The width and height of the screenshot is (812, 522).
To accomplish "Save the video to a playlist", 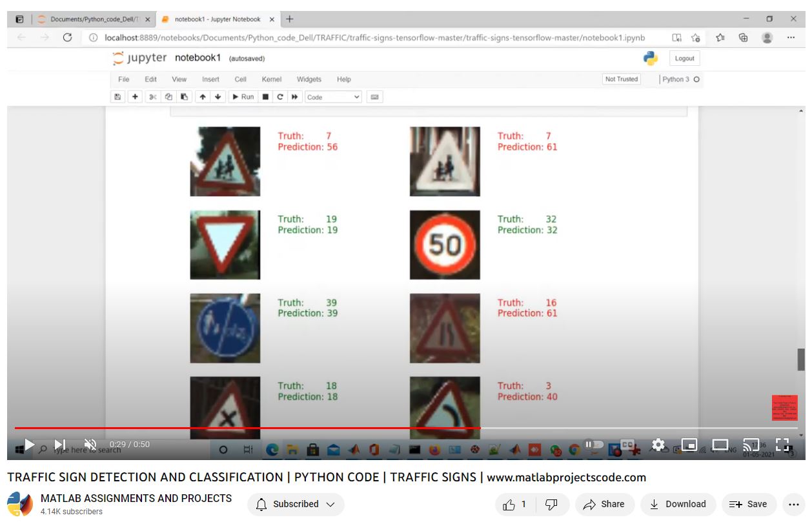I will (x=749, y=504).
